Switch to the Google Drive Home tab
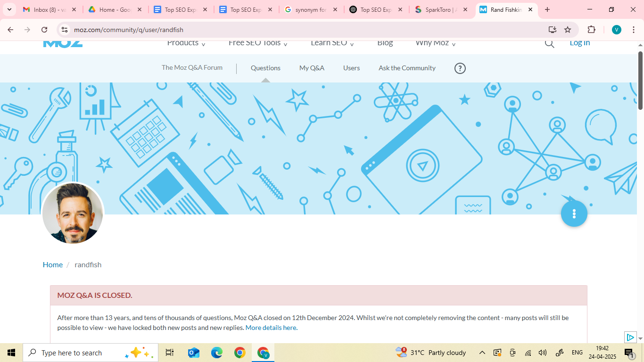The image size is (644, 362). coord(115,9)
